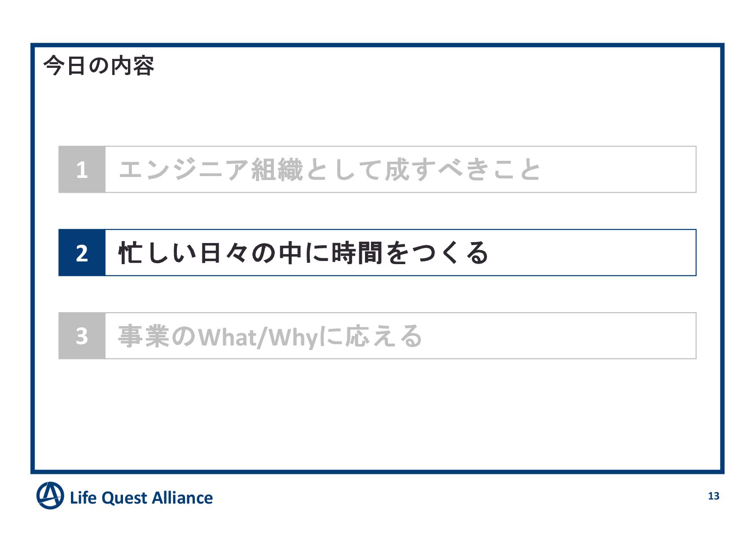The width and height of the screenshot is (756, 535).
Task: Click the gray number 1 tile
Action: tap(82, 169)
